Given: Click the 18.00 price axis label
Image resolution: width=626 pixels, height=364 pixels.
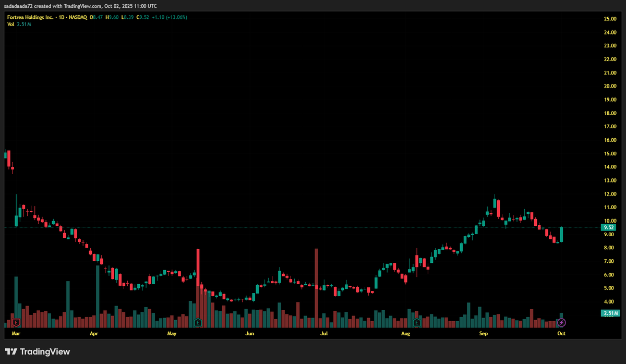Looking at the screenshot, I should point(610,113).
